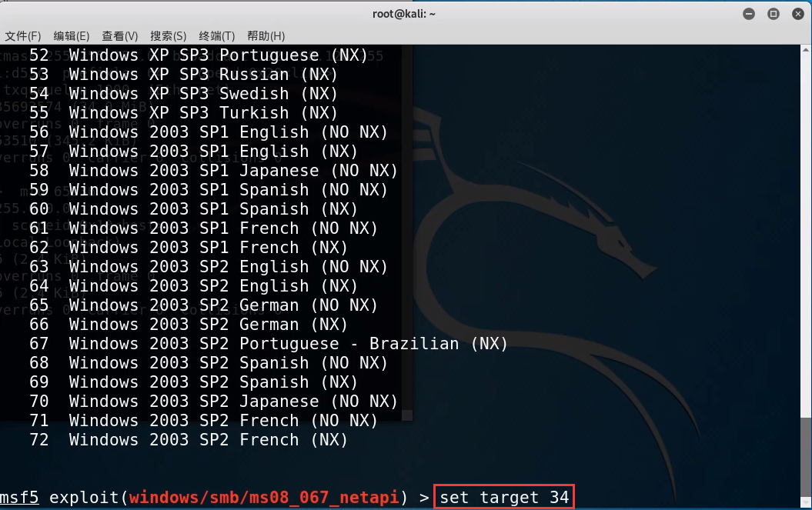Click line 65 Windows 2003 SP2 German (NO NX)
Viewport: 812px width, 510px height.
(x=203, y=305)
